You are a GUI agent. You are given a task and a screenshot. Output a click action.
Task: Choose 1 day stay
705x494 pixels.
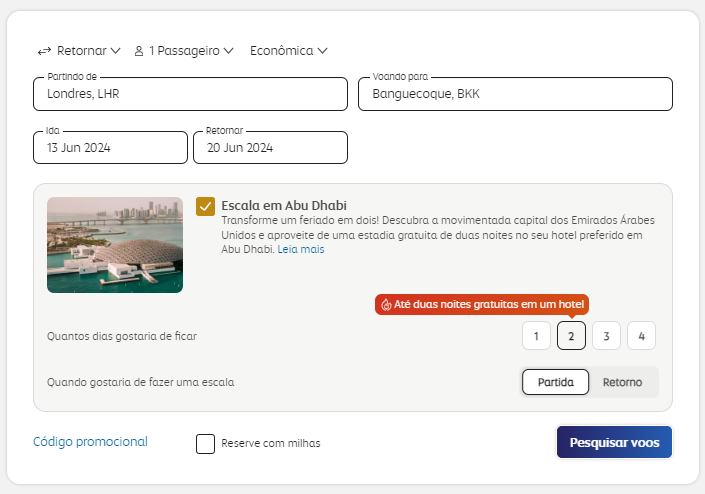point(537,336)
